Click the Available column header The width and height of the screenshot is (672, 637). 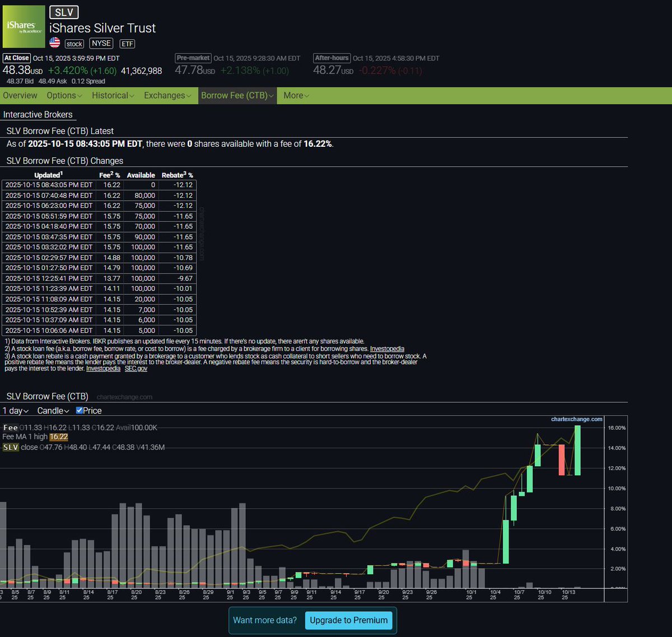(141, 175)
